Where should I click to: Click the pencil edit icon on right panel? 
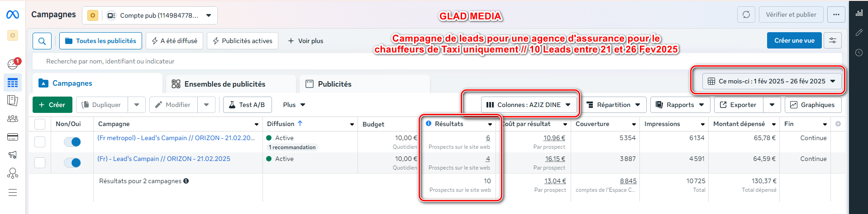click(859, 33)
